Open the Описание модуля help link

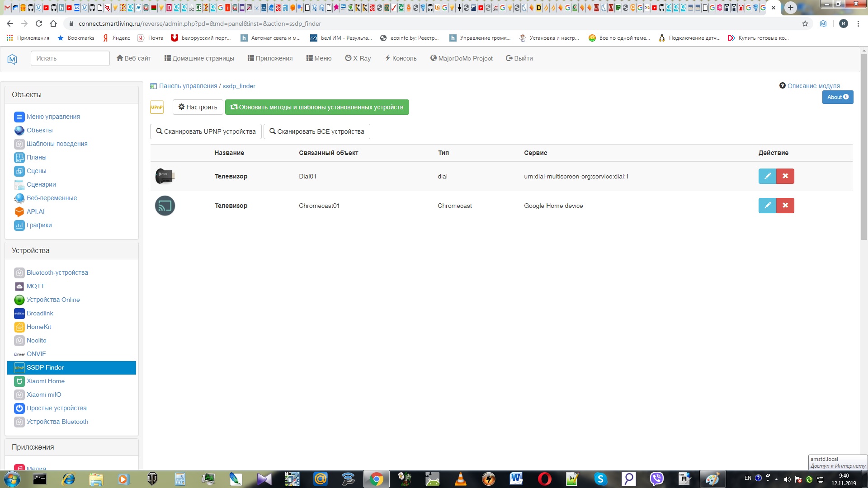(x=813, y=86)
